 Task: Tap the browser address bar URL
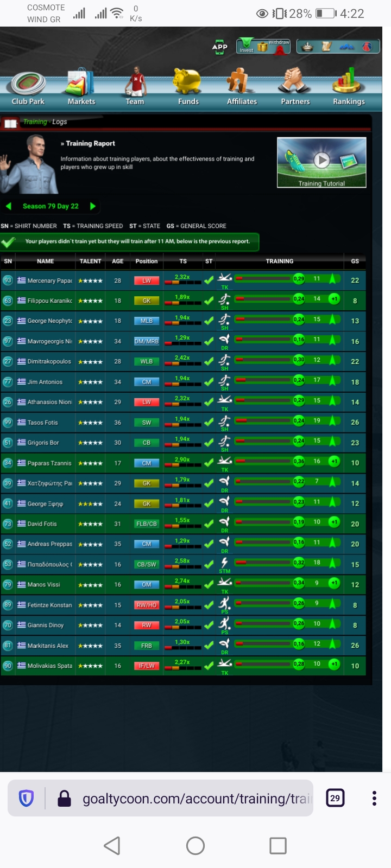tap(197, 799)
